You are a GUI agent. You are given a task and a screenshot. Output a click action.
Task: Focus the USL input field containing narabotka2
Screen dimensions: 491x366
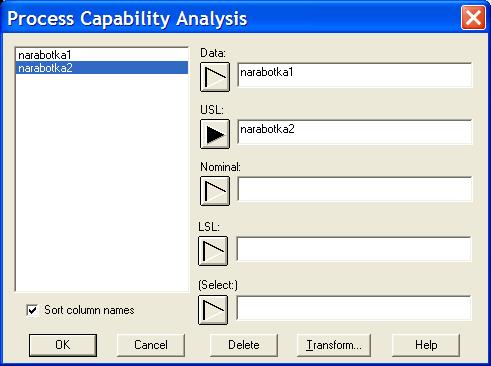pos(355,132)
